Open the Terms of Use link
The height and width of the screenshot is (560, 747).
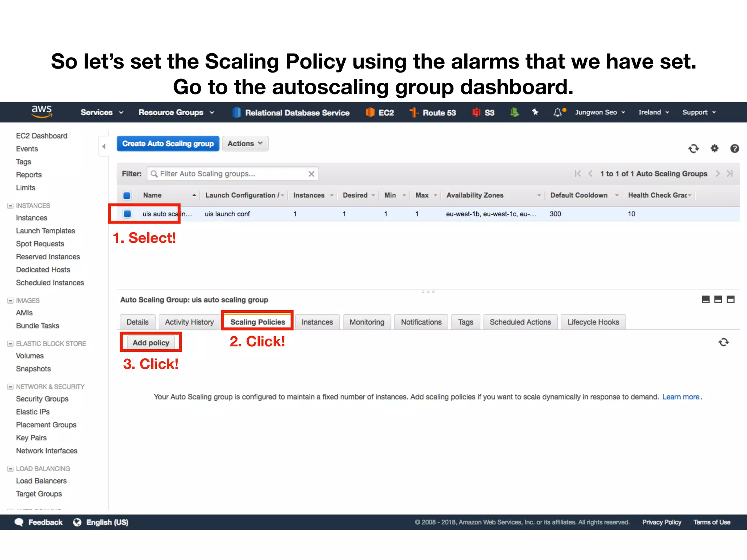coord(712,522)
